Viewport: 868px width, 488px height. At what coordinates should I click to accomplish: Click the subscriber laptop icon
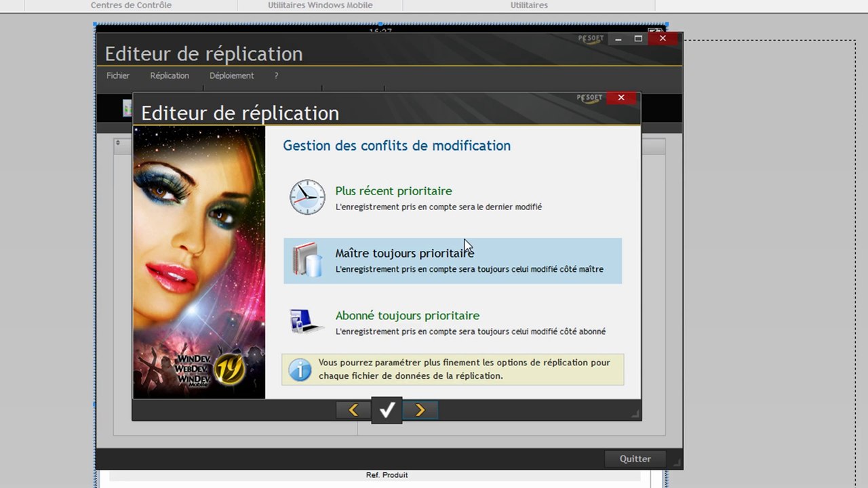point(307,321)
